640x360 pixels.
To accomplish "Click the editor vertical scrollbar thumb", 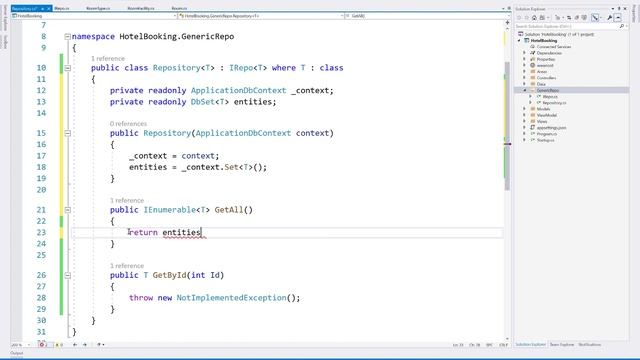I will click(x=507, y=126).
